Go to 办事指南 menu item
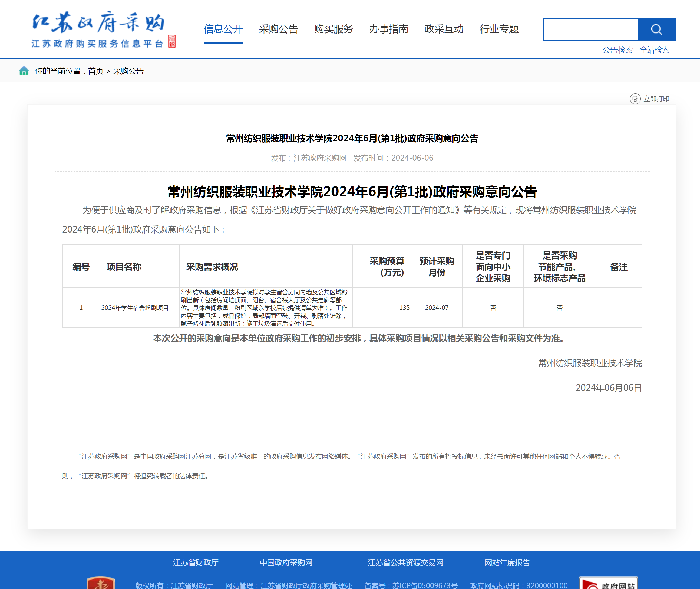This screenshot has height=589, width=700. [x=389, y=29]
